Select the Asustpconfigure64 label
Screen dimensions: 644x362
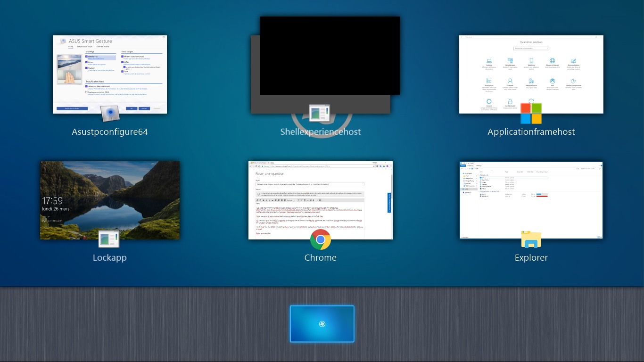point(110,132)
